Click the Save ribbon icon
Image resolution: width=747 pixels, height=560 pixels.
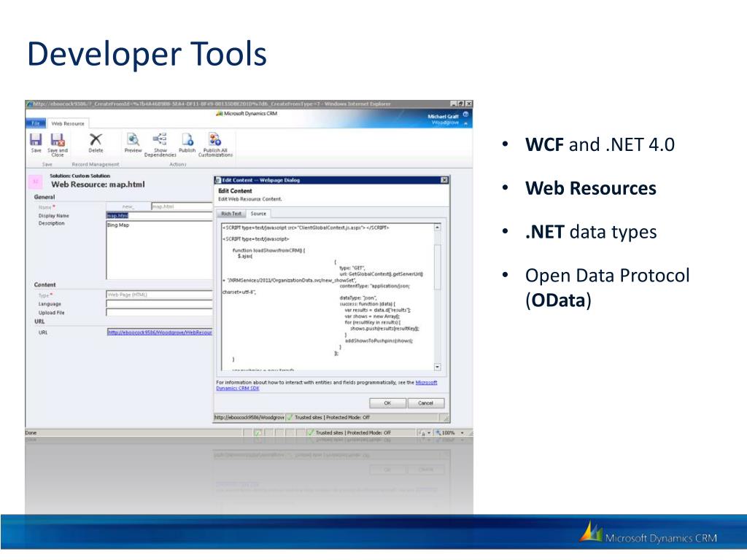[x=36, y=139]
